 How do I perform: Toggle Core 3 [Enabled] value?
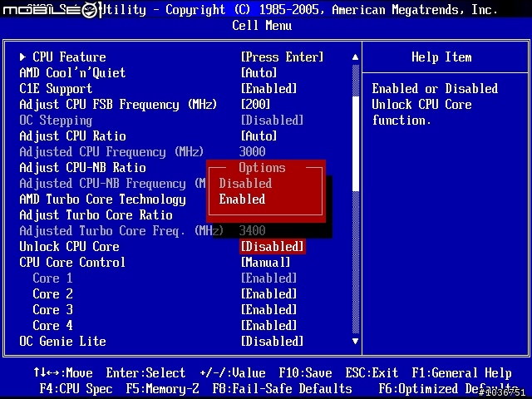coord(268,310)
